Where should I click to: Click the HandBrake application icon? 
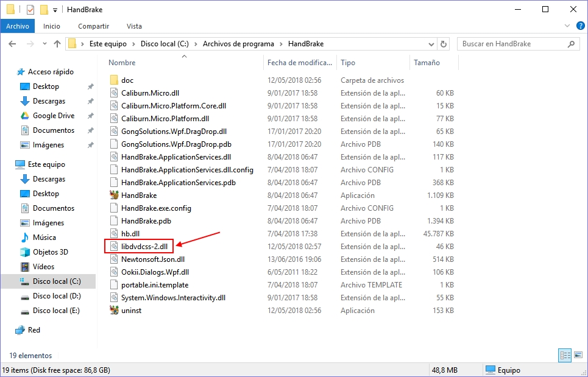coord(115,195)
